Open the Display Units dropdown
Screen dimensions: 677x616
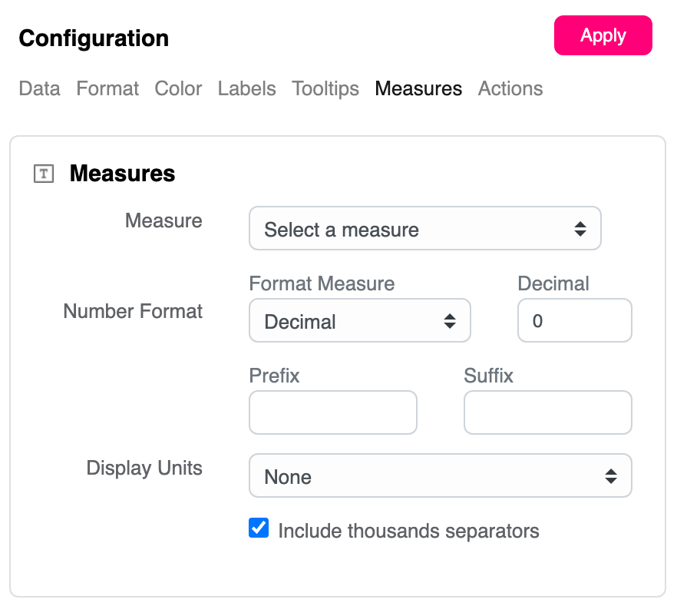[440, 476]
